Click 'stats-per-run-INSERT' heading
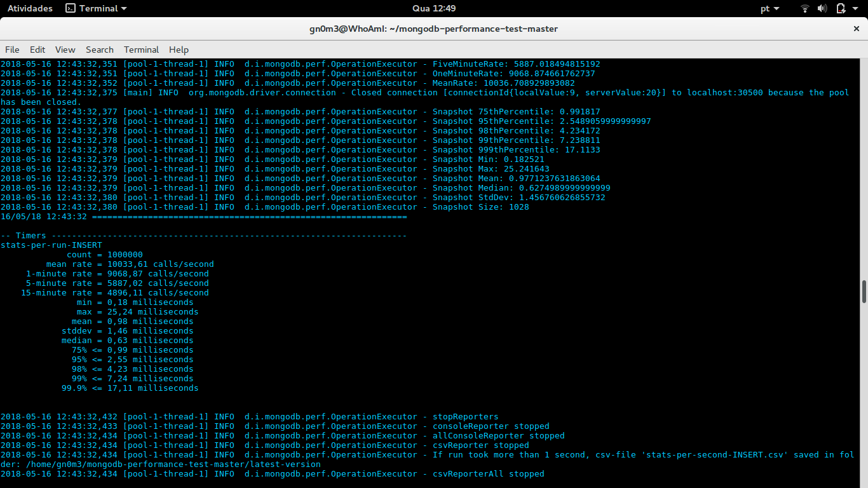The image size is (868, 488). pyautogui.click(x=51, y=245)
